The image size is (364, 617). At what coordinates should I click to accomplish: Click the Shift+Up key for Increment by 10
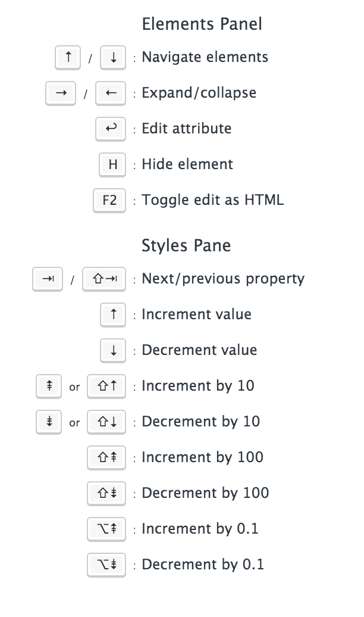(x=106, y=387)
